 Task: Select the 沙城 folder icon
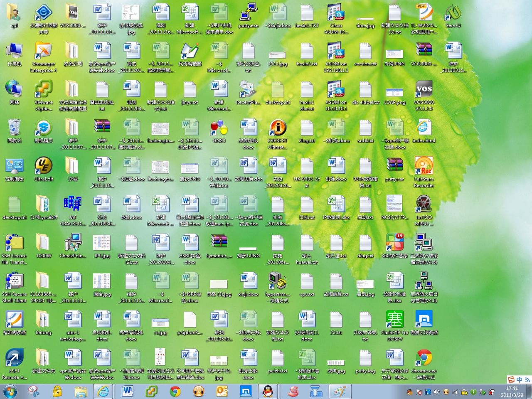point(73,170)
